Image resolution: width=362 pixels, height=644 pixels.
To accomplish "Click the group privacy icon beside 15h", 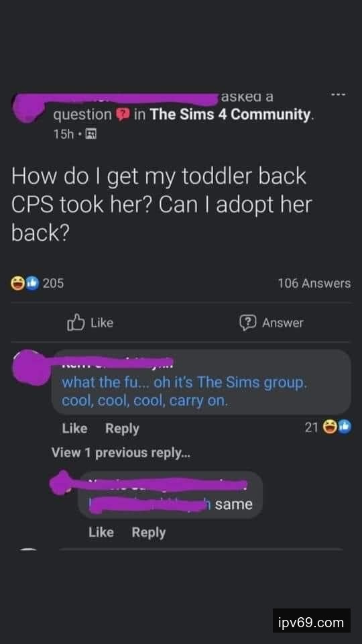I will click(x=91, y=134).
